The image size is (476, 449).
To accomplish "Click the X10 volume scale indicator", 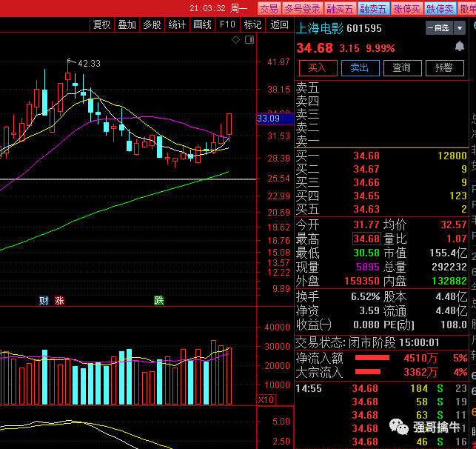I will point(267,399).
